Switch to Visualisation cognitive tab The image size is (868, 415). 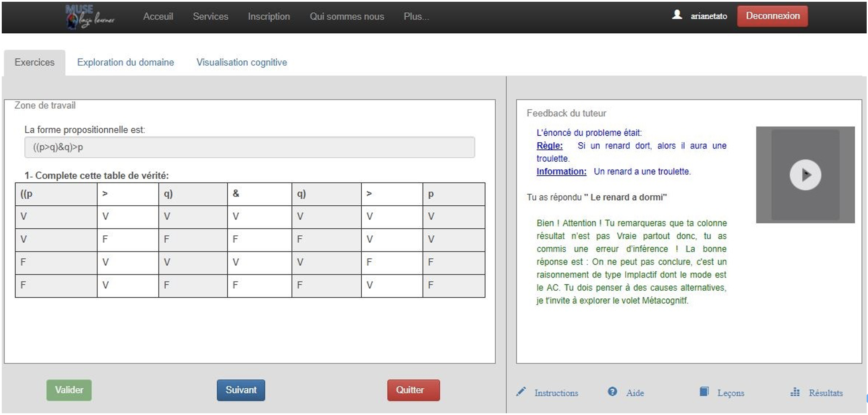click(x=241, y=63)
